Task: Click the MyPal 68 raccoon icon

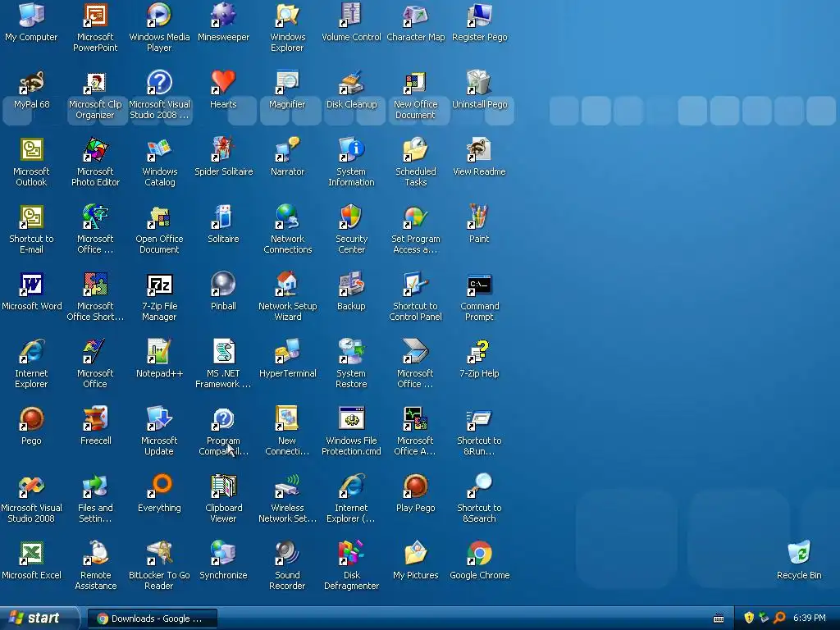Action: [x=32, y=83]
